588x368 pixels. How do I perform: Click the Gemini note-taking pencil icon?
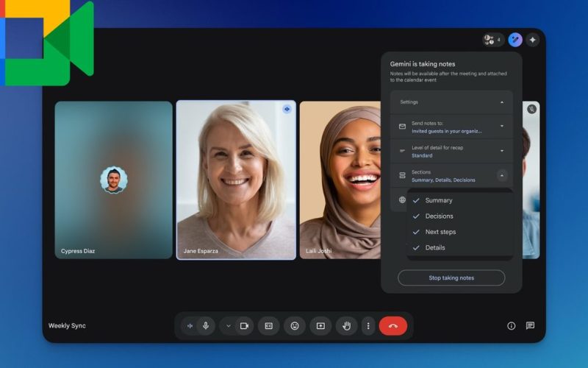[515, 40]
